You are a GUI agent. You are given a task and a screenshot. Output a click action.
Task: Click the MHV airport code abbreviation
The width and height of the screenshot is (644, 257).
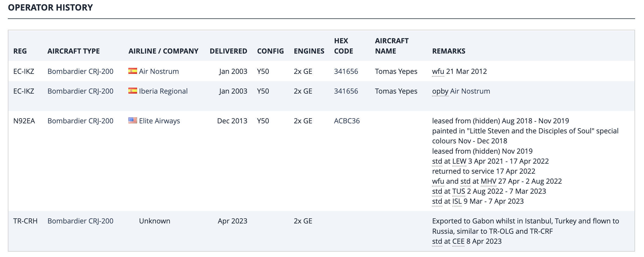(x=488, y=181)
